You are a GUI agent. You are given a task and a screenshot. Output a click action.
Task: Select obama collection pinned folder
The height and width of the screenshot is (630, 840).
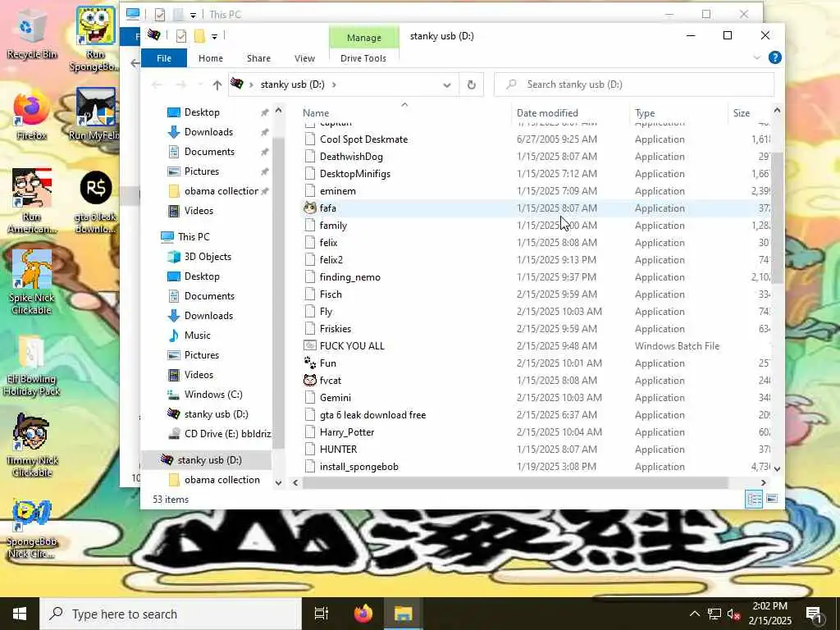[x=221, y=190]
